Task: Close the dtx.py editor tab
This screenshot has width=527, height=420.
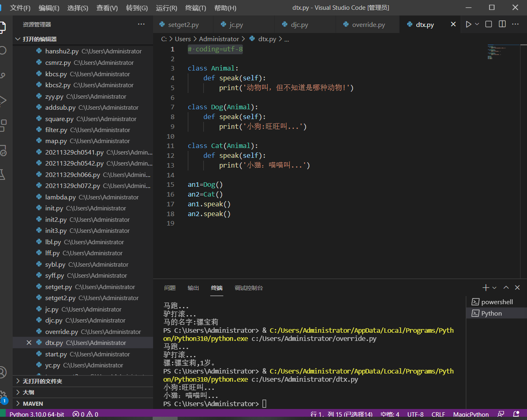Action: (453, 24)
